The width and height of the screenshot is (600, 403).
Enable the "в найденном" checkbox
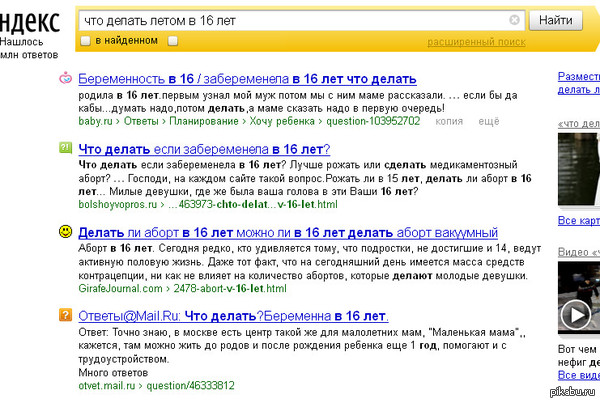tap(86, 40)
